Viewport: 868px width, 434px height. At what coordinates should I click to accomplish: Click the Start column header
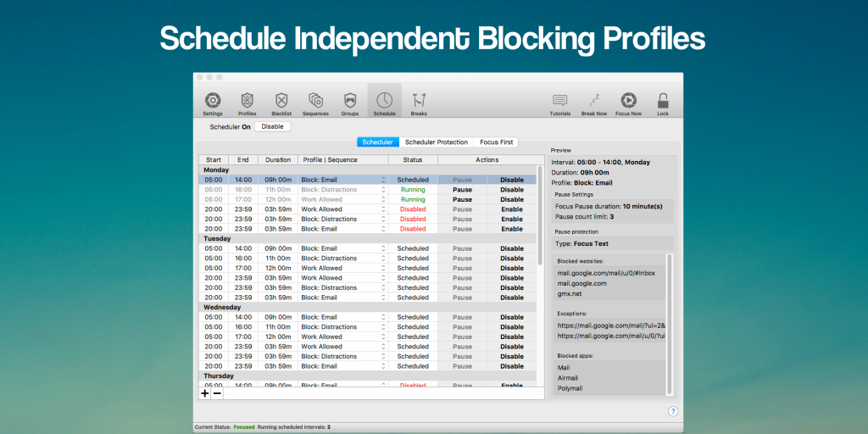(x=213, y=160)
